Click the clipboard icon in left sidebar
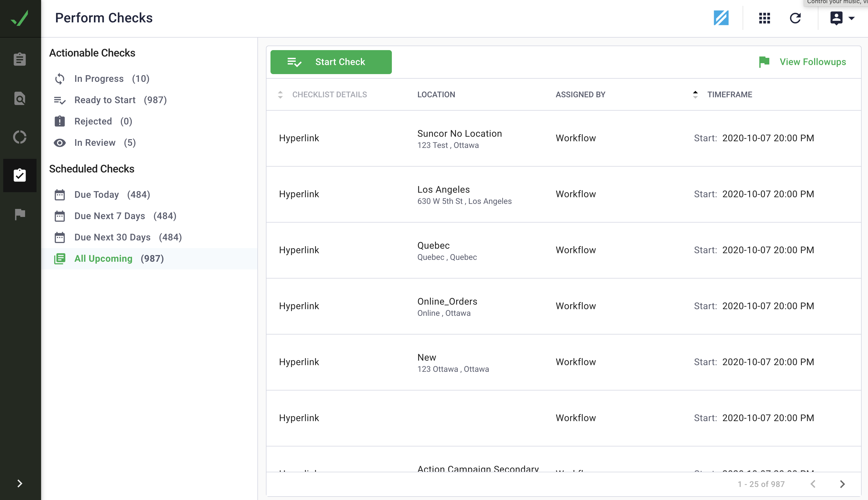The width and height of the screenshot is (868, 500). point(19,59)
